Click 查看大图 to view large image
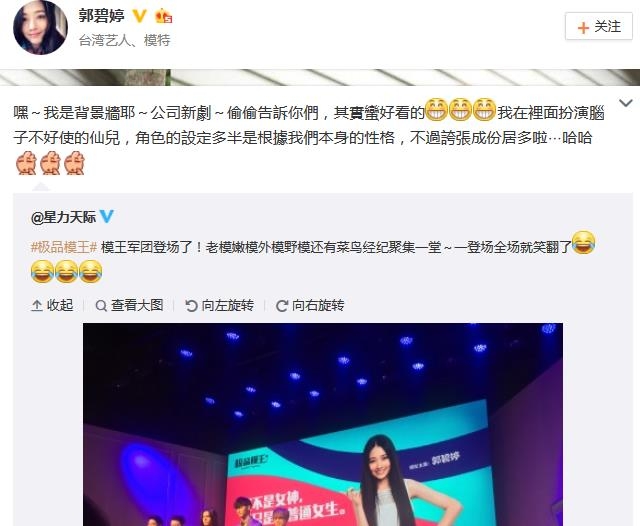Image resolution: width=640 pixels, height=526 pixels. [x=129, y=305]
